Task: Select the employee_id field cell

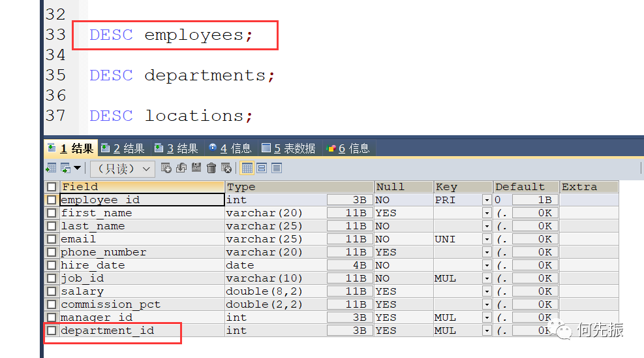Action: (x=142, y=200)
